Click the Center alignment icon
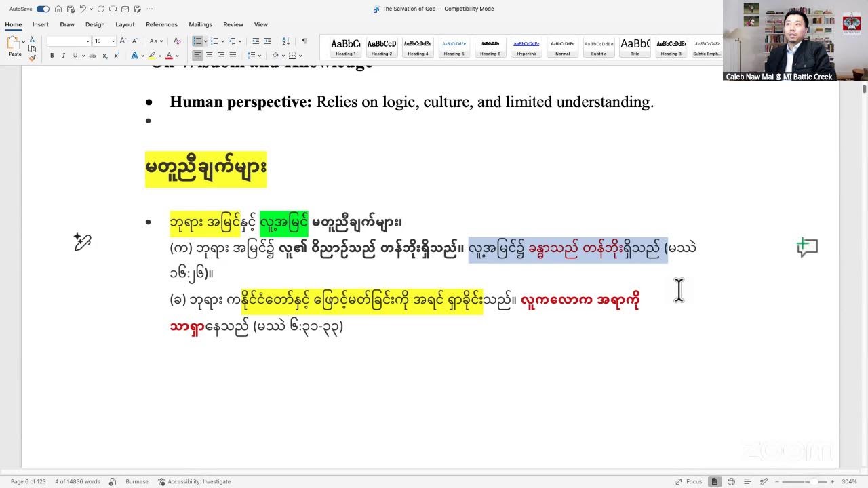The image size is (868, 488). point(209,56)
